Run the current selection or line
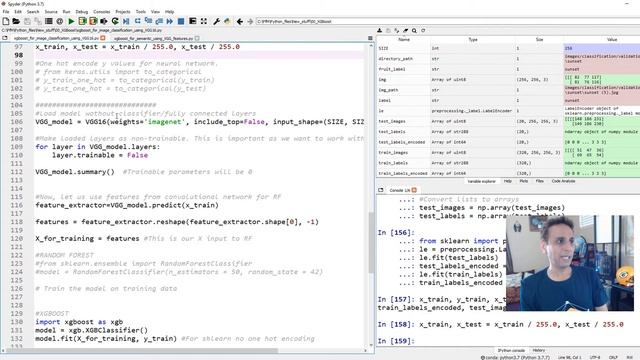The image size is (640, 360). [x=104, y=21]
